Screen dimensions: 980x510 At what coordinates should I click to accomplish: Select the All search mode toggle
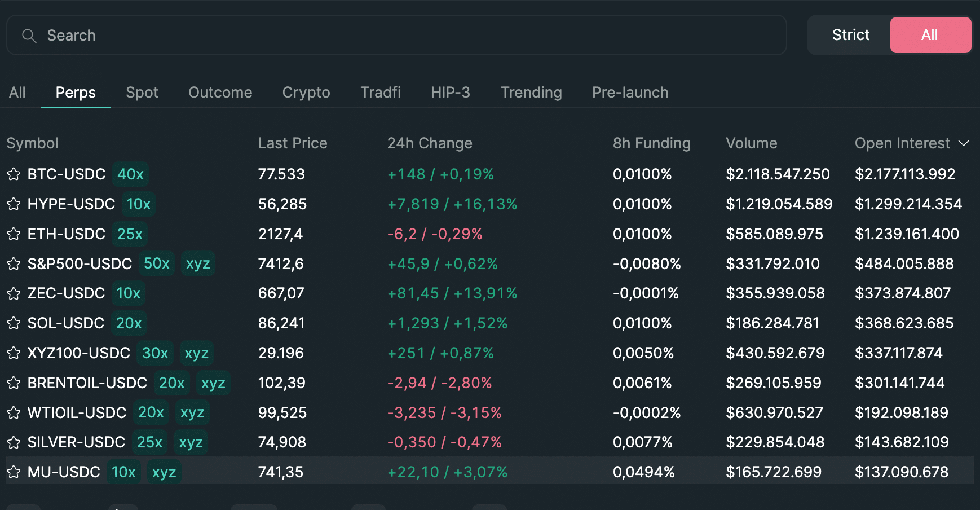[930, 35]
